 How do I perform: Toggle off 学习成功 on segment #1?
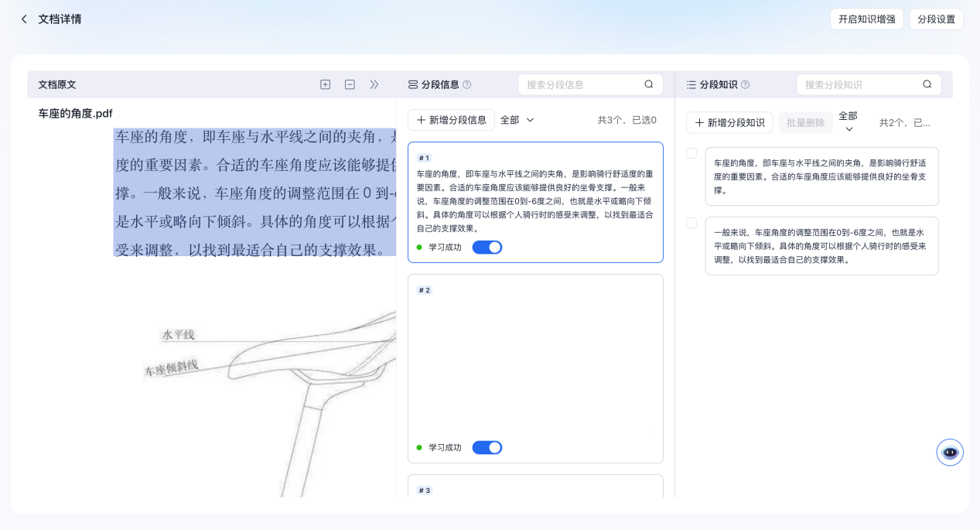(487, 247)
